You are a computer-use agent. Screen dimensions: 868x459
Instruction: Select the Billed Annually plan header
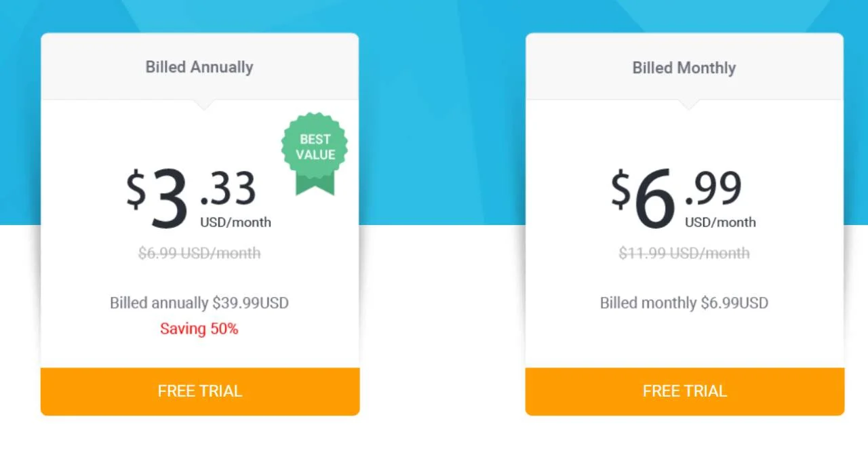(x=199, y=67)
